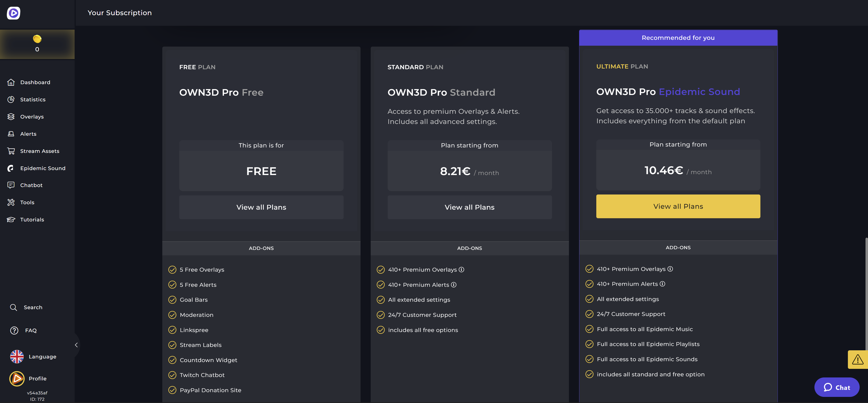Select Statistics tab in sidebar
The image size is (868, 403).
click(32, 100)
